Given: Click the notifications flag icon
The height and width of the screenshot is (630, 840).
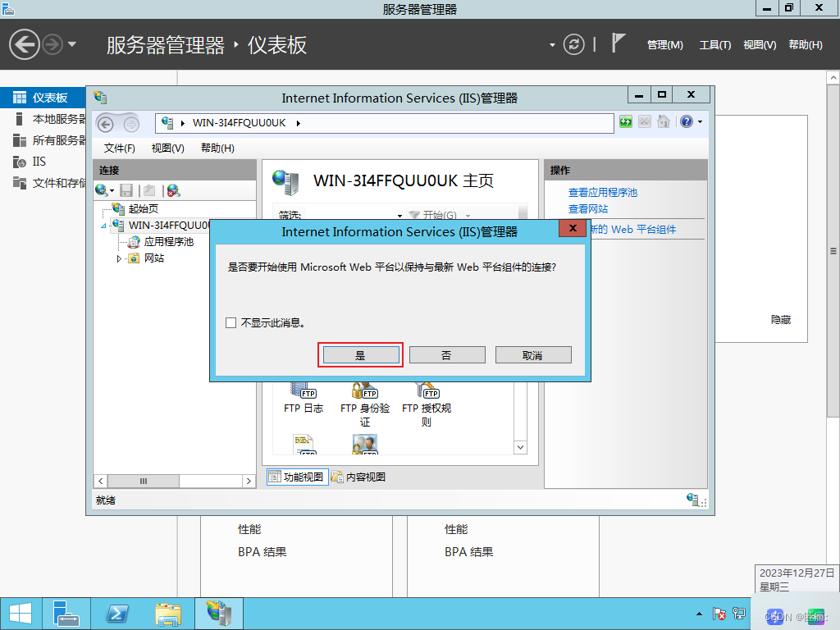Looking at the screenshot, I should [x=619, y=43].
